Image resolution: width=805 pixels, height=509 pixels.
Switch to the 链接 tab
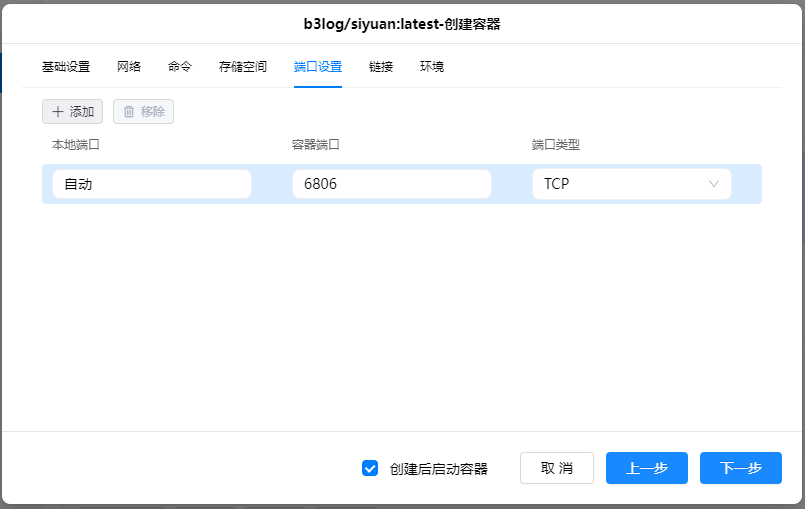click(x=381, y=67)
